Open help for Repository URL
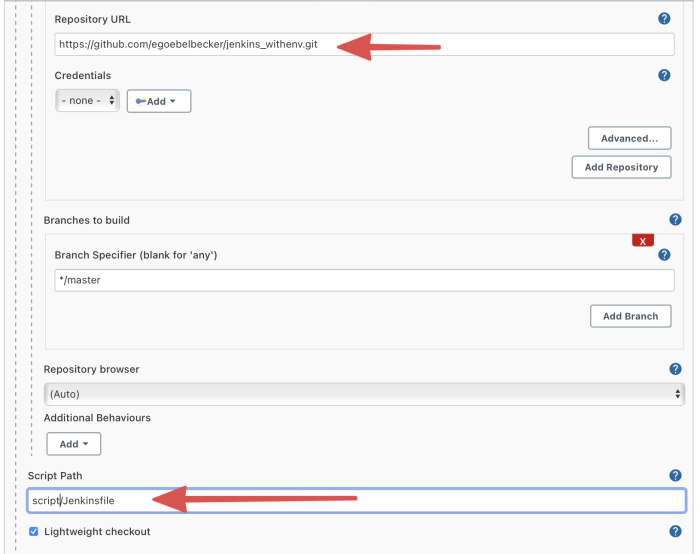 (x=664, y=19)
